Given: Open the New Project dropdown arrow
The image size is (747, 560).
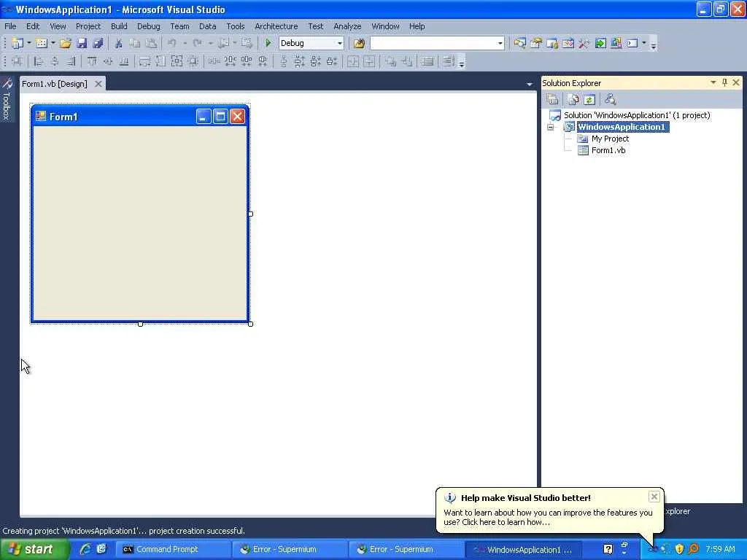Looking at the screenshot, I should point(29,43).
